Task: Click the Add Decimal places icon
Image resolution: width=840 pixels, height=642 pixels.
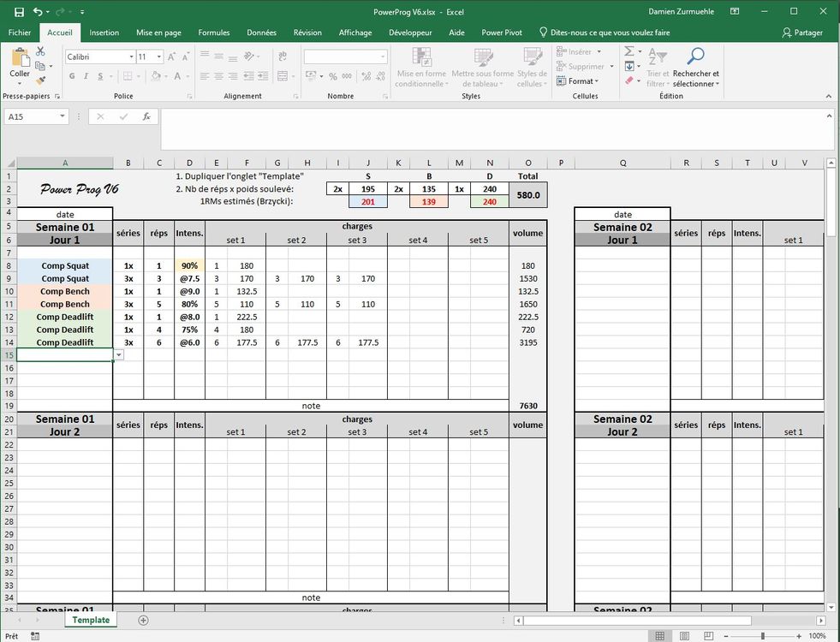Action: 366,76
